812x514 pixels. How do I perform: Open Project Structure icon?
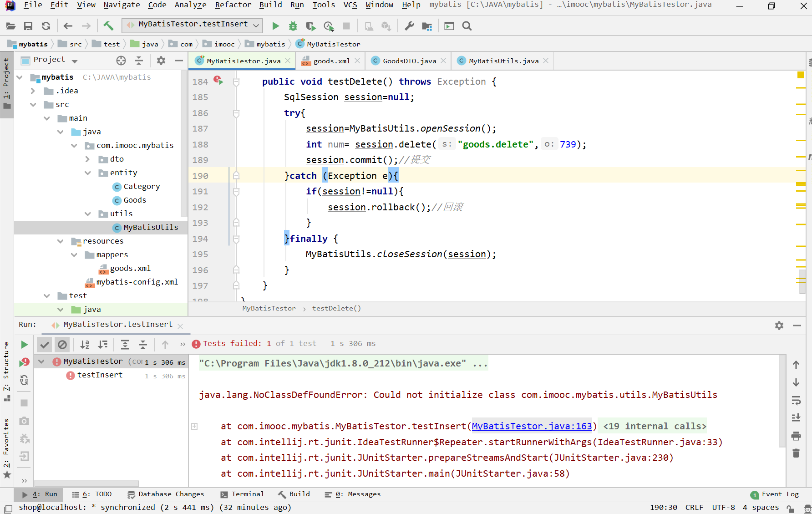click(x=427, y=26)
